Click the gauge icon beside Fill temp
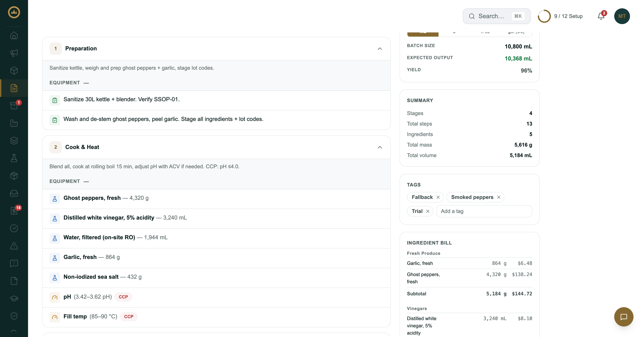This screenshot has width=644, height=337. (x=55, y=317)
